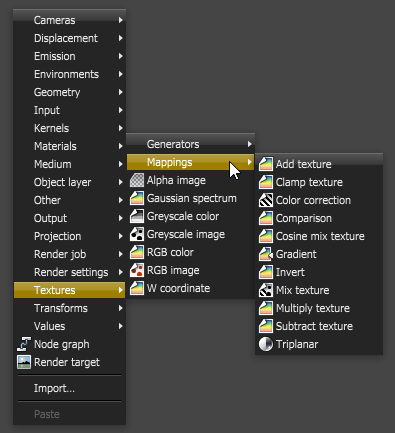Open the Render job menu entry
Screen dimensions: 395x433
click(x=69, y=254)
